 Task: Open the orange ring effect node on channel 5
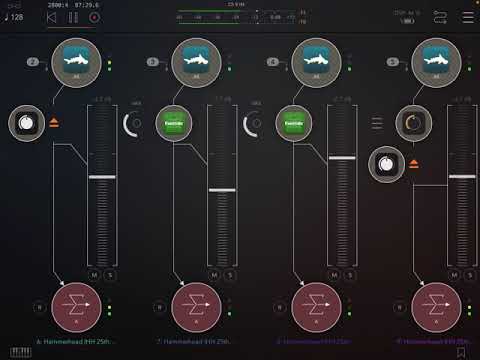pos(414,123)
